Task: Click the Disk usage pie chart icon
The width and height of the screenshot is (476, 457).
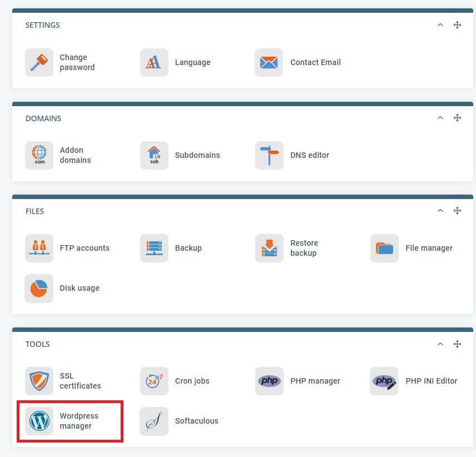Action: tap(39, 289)
